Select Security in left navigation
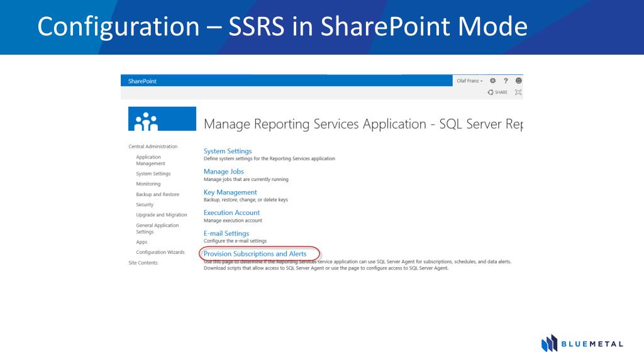 145,204
